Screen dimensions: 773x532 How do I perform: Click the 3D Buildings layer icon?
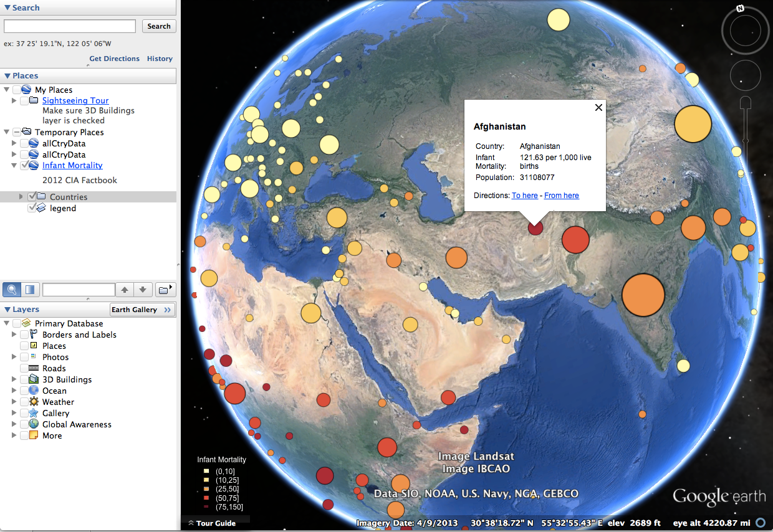pyautogui.click(x=33, y=379)
